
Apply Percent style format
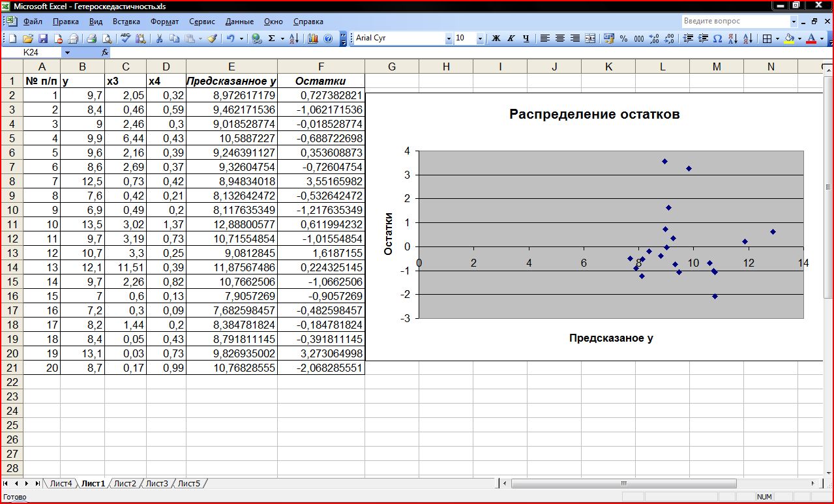[x=624, y=38]
